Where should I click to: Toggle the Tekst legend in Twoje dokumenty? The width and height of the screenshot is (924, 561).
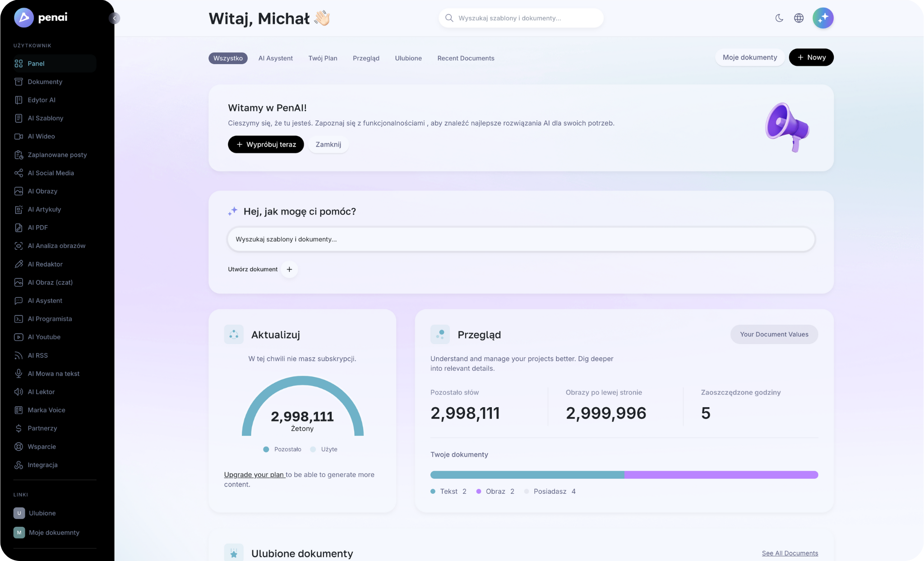pos(448,491)
